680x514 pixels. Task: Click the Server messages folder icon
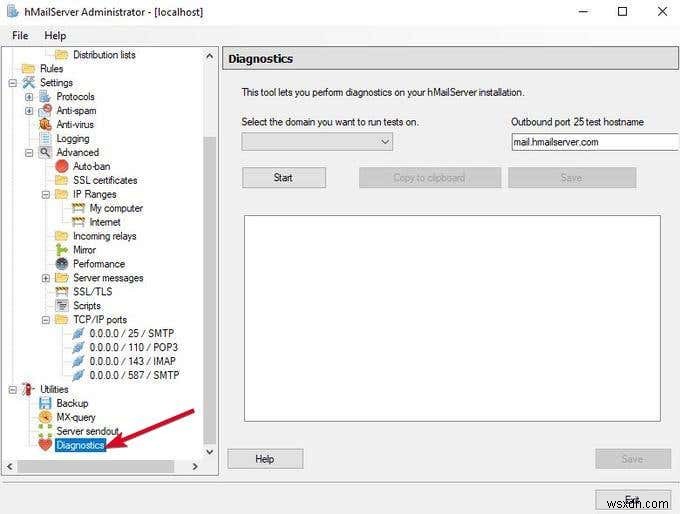[62, 278]
